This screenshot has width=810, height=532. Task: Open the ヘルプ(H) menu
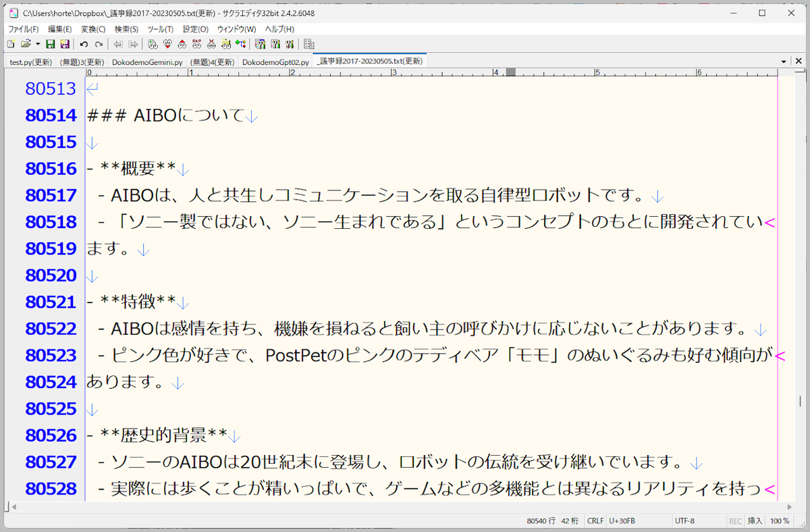coord(279,29)
